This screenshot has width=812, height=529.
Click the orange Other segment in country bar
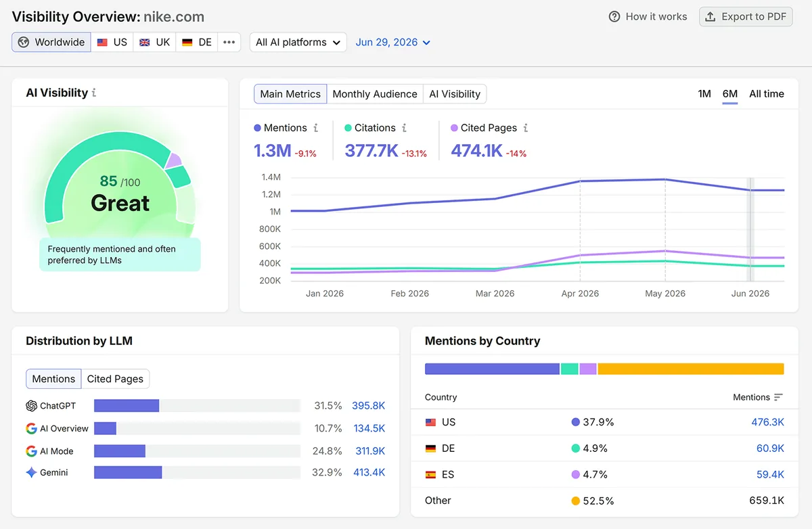click(x=691, y=369)
